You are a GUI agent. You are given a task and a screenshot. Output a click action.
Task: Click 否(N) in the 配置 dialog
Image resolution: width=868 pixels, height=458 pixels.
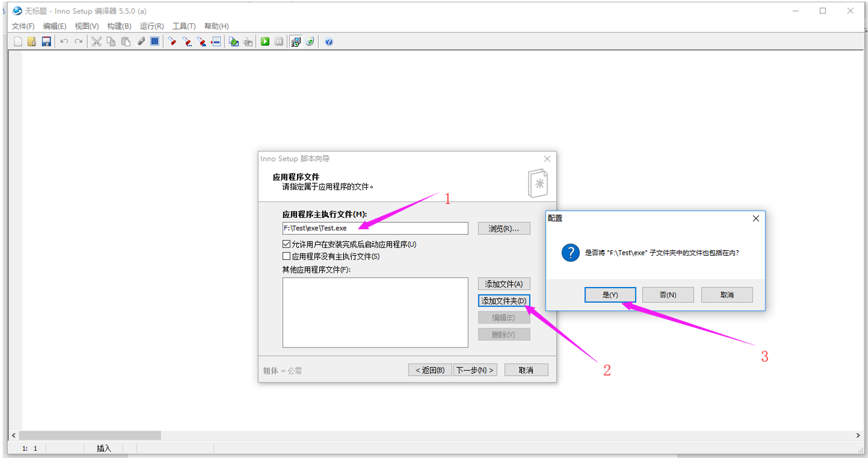click(x=668, y=295)
